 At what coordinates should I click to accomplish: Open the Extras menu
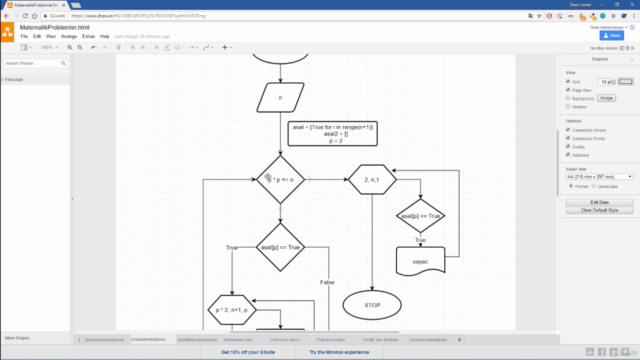[88, 36]
